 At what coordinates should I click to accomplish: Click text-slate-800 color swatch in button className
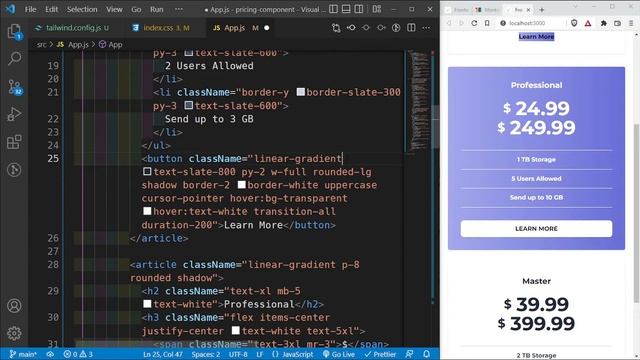[x=147, y=171]
